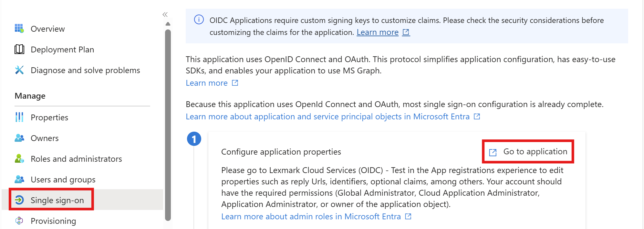Open Learn more link in OIDC banner
644x229 pixels.
point(378,32)
